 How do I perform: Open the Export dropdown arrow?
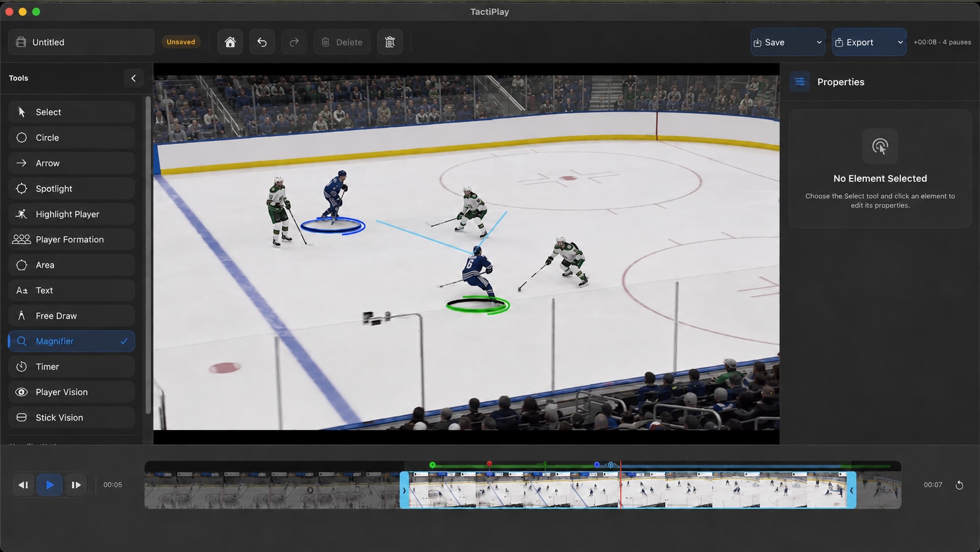(x=900, y=42)
